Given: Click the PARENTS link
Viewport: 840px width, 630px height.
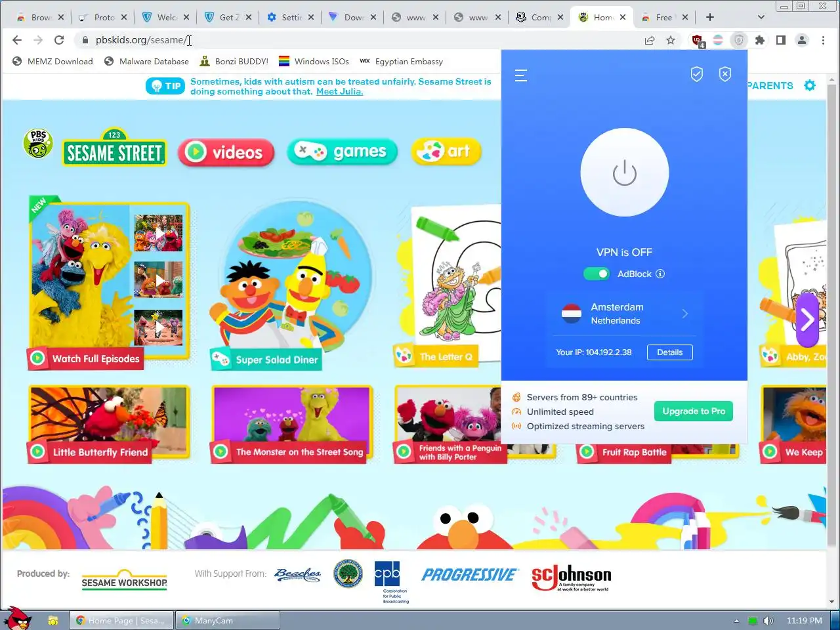Looking at the screenshot, I should [770, 85].
